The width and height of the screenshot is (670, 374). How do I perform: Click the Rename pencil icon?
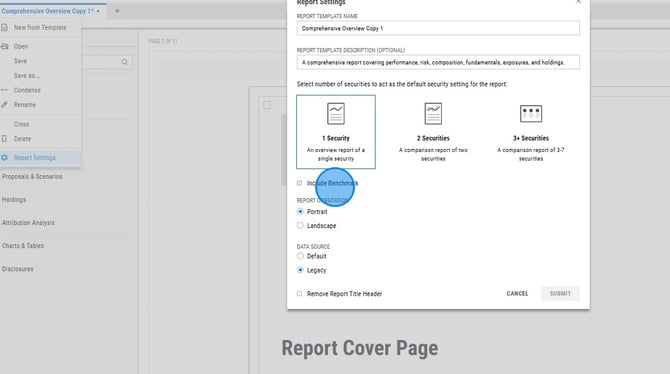(x=4, y=105)
